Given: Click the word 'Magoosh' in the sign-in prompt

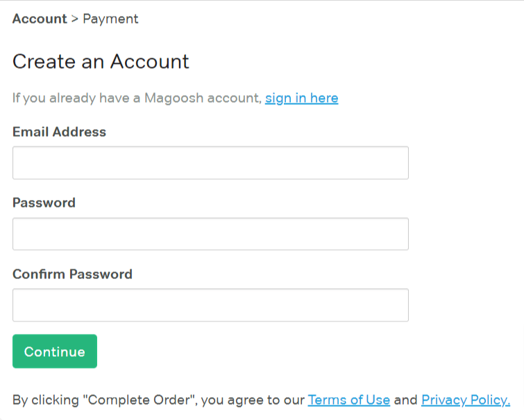Looking at the screenshot, I should 174,98.
